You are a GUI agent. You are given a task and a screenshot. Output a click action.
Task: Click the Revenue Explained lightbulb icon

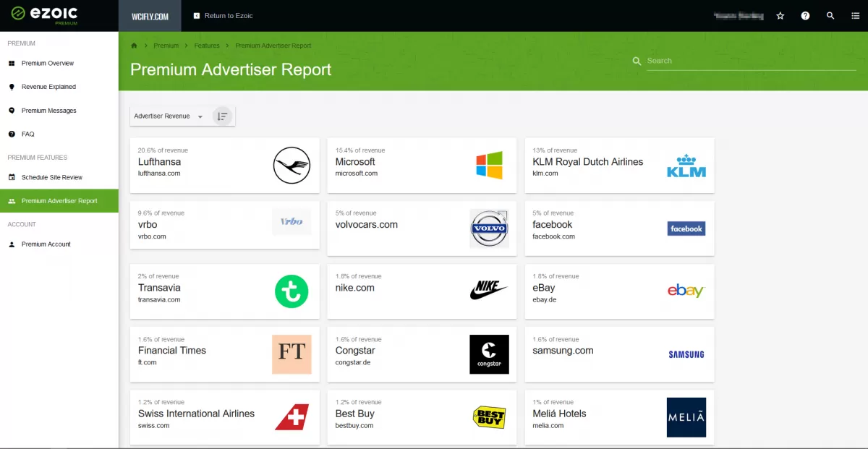click(12, 87)
